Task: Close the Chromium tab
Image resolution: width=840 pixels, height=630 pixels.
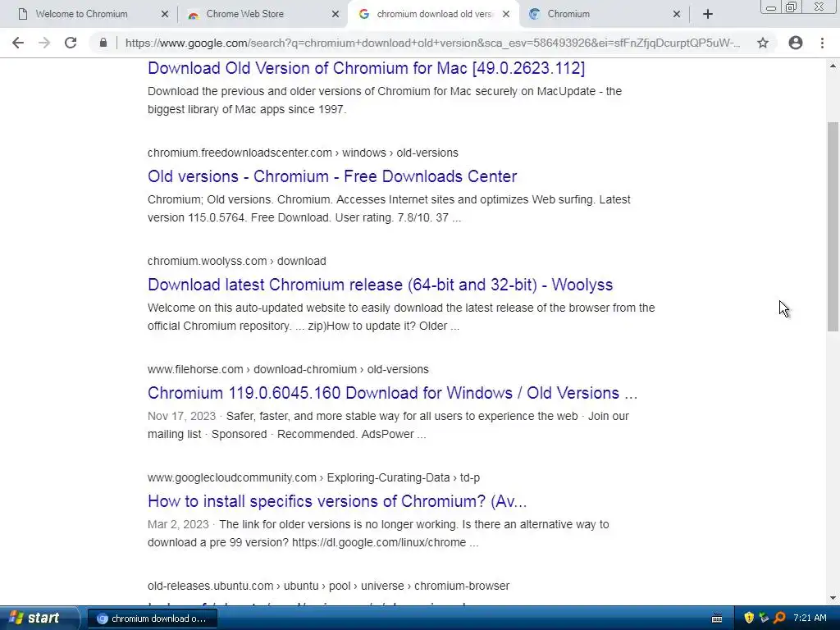Action: (677, 14)
